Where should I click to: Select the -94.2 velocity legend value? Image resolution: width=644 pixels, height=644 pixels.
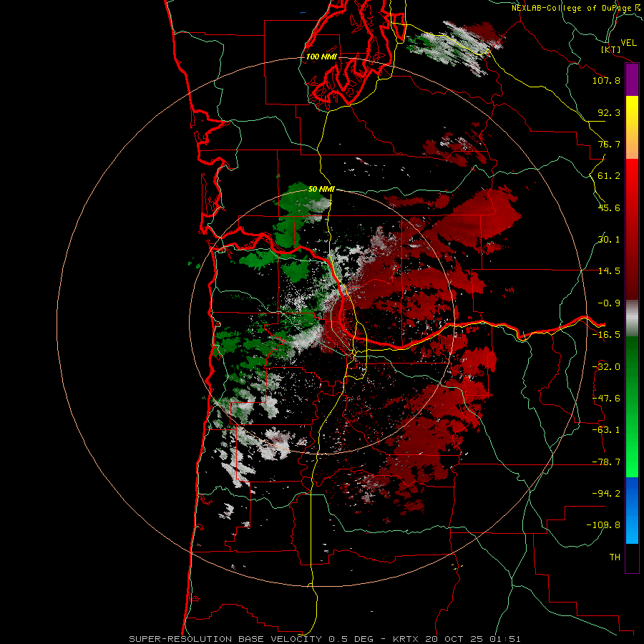click(x=606, y=493)
